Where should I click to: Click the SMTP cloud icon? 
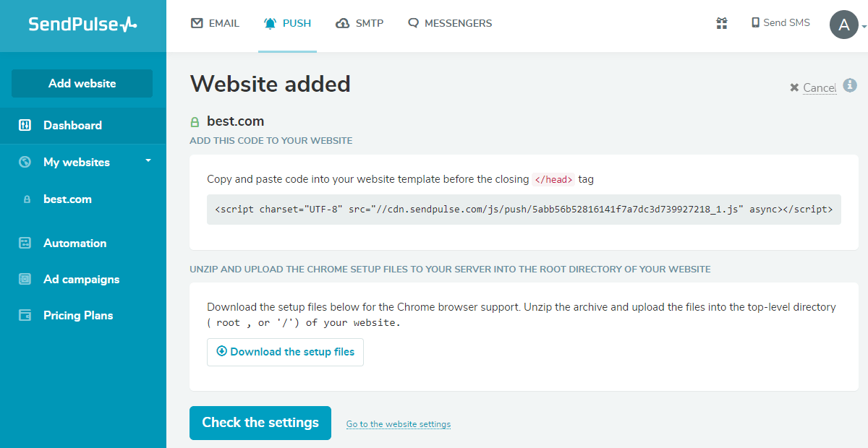343,23
